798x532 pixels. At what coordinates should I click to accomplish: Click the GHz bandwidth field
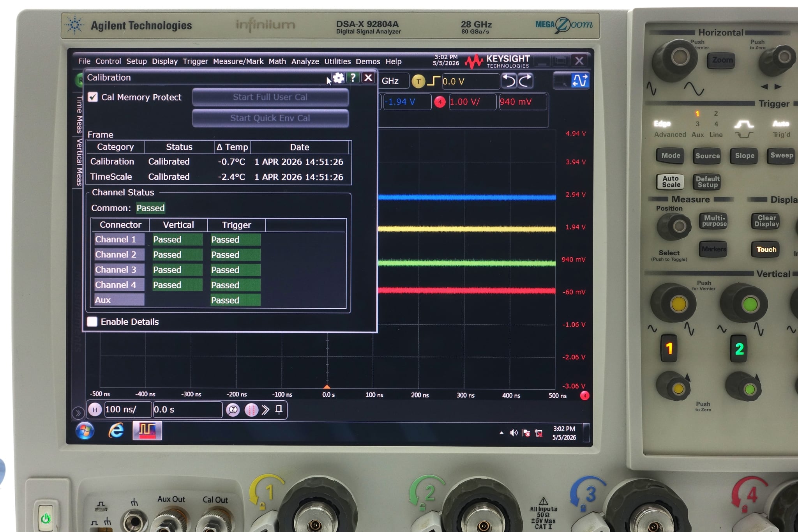point(394,81)
